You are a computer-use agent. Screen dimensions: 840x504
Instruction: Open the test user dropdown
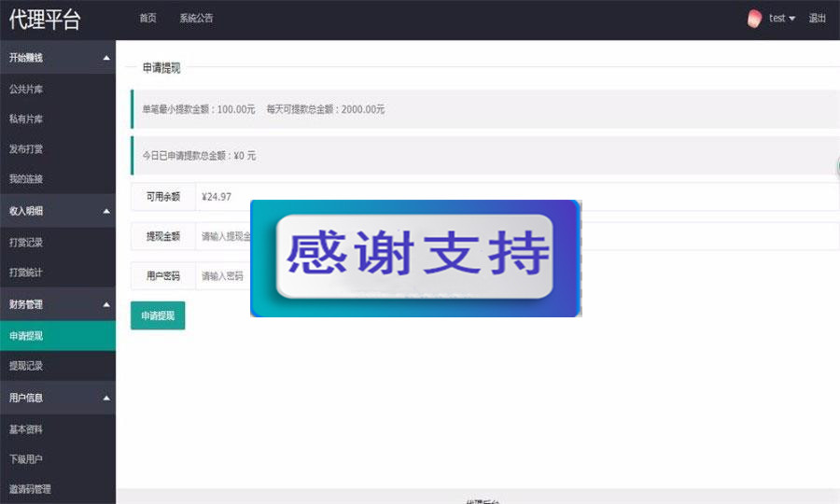coord(781,19)
